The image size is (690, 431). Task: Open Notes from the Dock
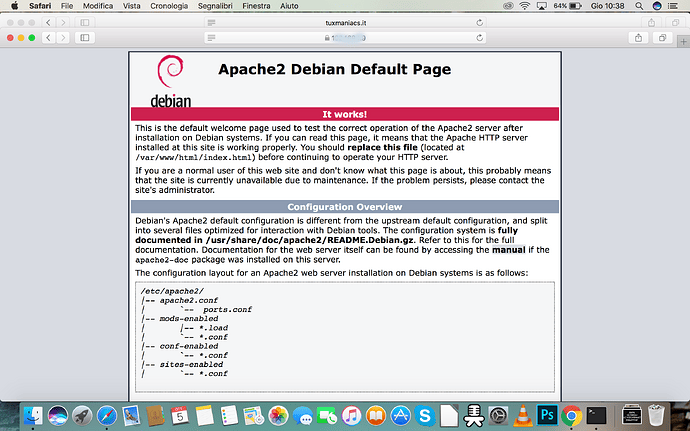[205, 416]
